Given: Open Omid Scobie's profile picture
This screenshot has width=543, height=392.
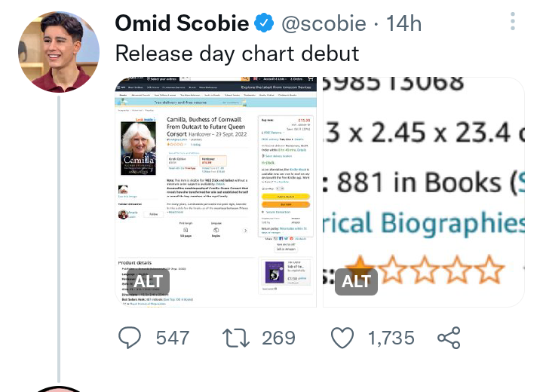Looking at the screenshot, I should click(58, 52).
